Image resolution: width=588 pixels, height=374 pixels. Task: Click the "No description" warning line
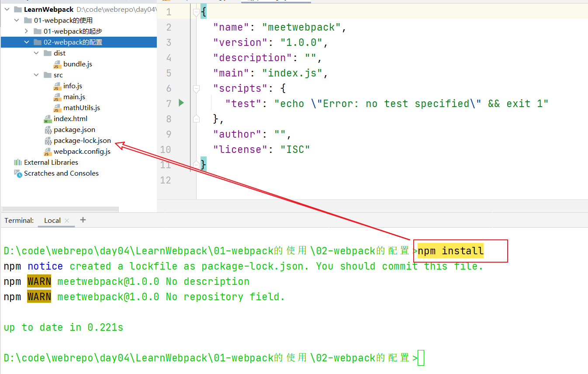pos(127,281)
